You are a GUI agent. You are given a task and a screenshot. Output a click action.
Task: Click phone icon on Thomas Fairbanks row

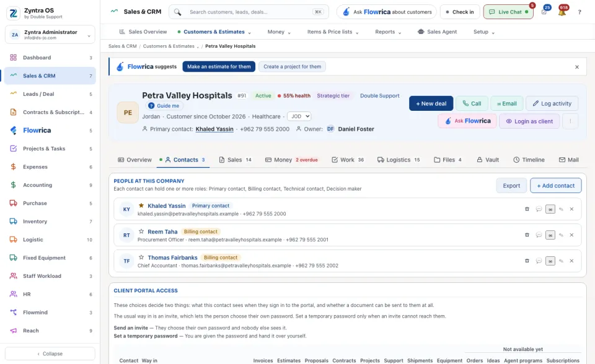pyautogui.click(x=527, y=261)
